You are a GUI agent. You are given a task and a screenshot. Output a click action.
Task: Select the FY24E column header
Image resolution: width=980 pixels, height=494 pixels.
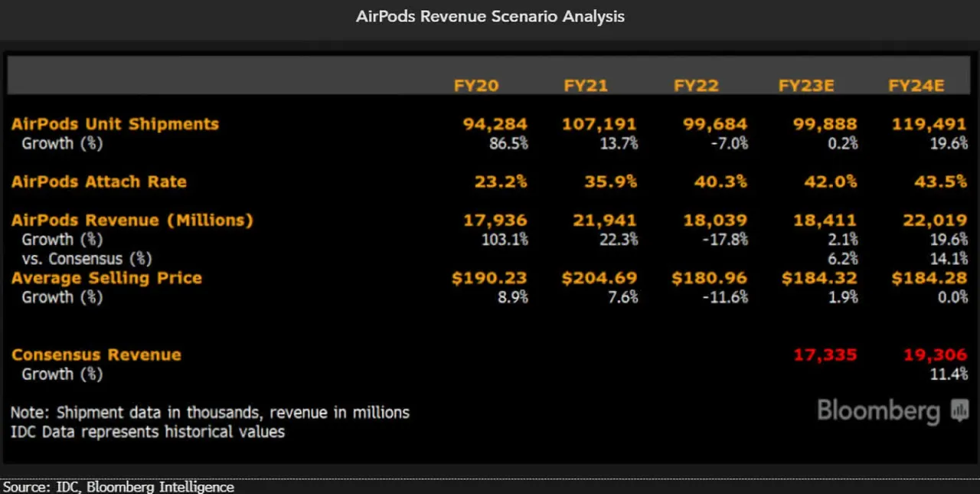coord(916,86)
